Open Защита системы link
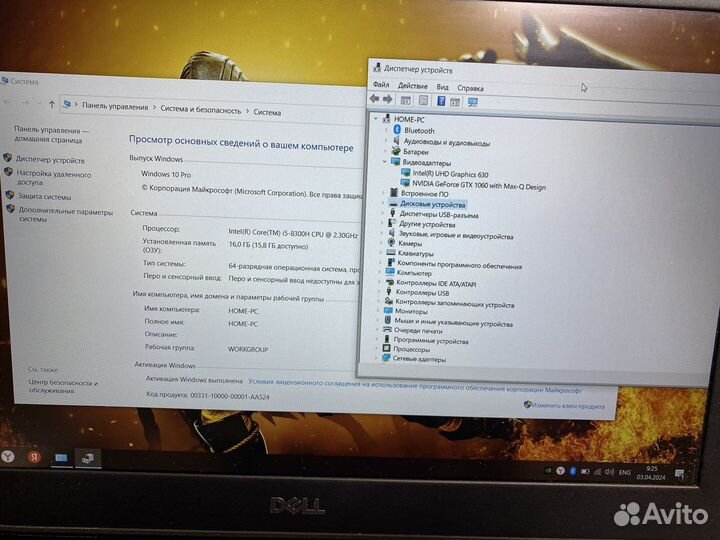Screen dimensions: 720x540 (44, 196)
